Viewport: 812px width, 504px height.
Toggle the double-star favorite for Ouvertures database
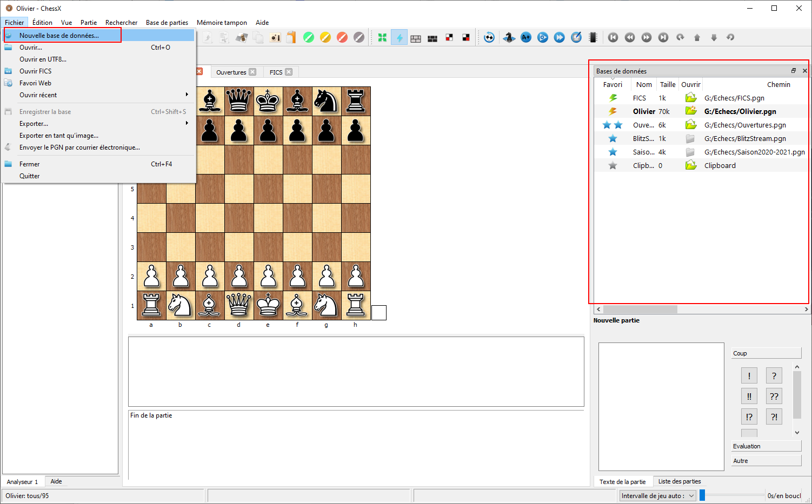tap(613, 125)
